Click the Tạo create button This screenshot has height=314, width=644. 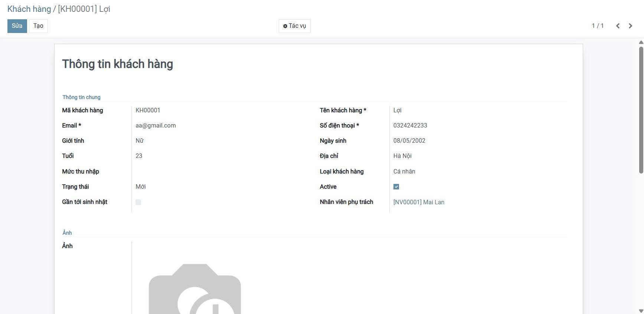pyautogui.click(x=38, y=26)
